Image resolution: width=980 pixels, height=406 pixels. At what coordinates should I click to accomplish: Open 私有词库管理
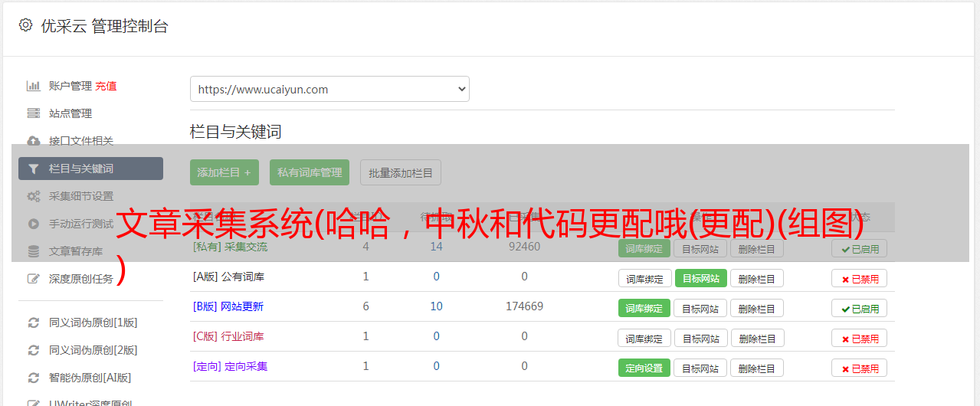click(310, 172)
